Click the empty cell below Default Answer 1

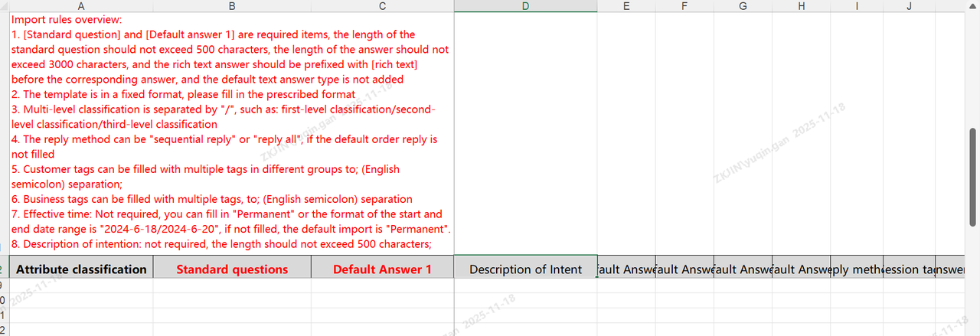[x=382, y=285]
